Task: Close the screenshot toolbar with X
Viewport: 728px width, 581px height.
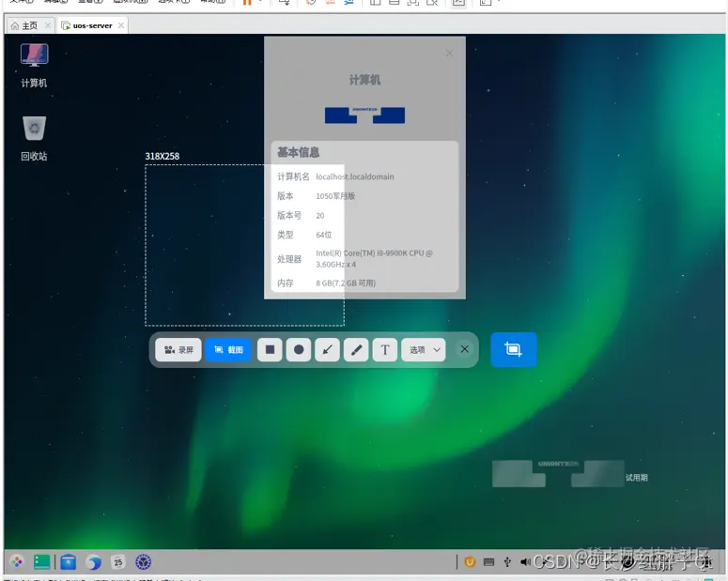Action: tap(464, 349)
